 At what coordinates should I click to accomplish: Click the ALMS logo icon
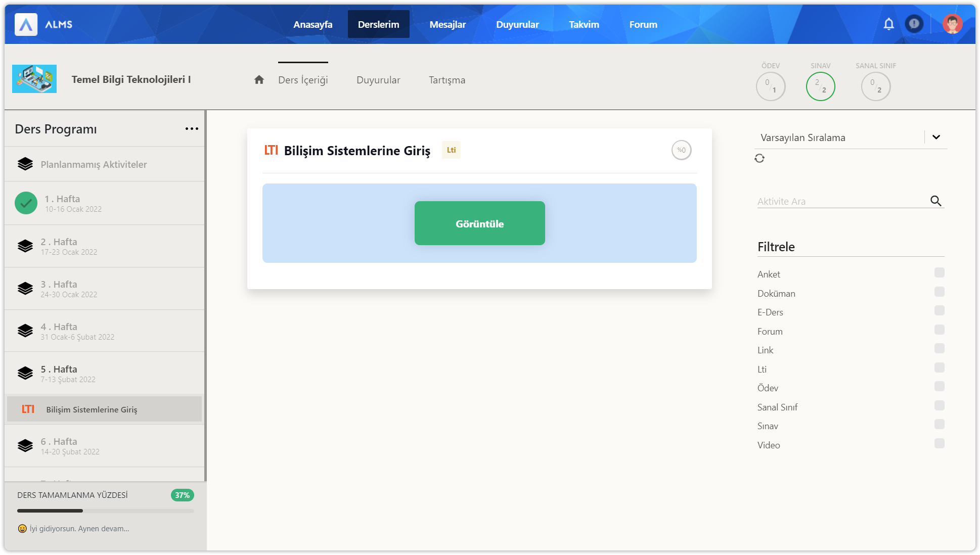click(x=26, y=24)
